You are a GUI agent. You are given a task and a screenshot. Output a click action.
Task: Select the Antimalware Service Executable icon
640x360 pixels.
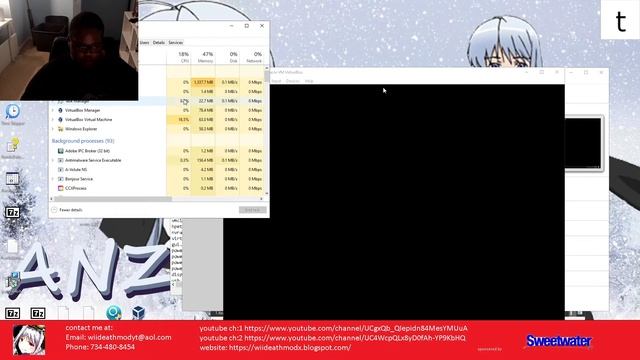point(60,160)
